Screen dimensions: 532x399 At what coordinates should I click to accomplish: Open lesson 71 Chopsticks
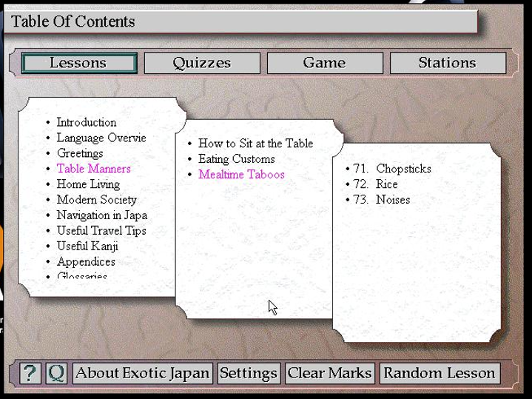pos(392,169)
